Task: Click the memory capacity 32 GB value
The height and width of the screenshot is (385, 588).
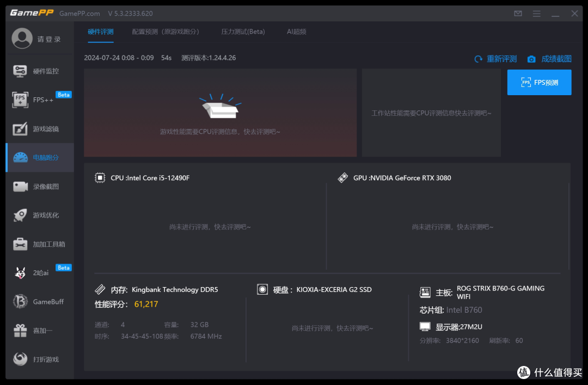Action: point(199,325)
